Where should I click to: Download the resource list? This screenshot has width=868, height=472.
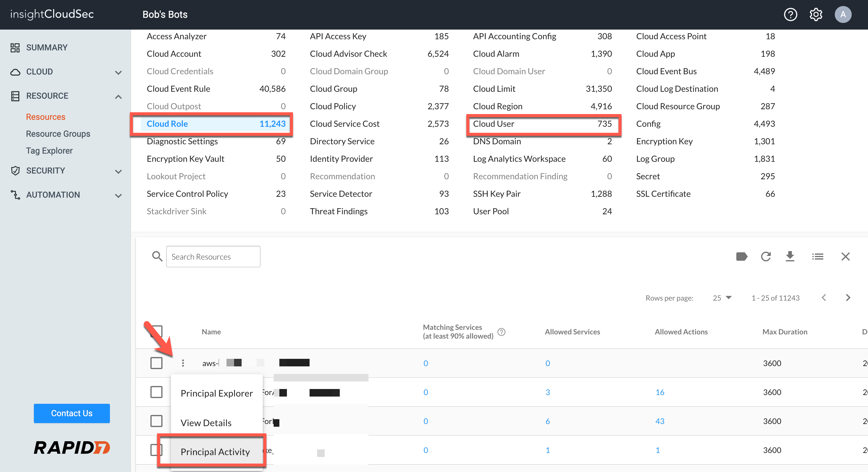click(790, 257)
